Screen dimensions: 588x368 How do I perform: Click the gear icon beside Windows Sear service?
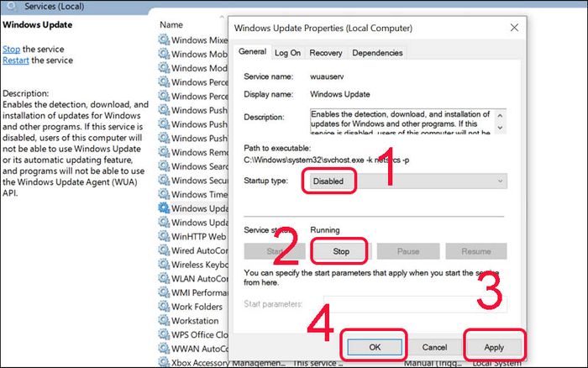click(x=164, y=166)
